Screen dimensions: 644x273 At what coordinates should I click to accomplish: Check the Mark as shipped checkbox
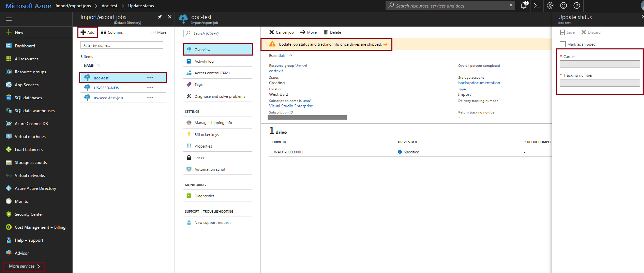pos(563,44)
